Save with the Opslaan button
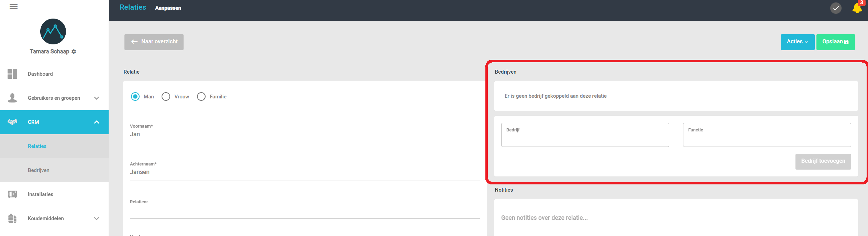 click(x=835, y=42)
